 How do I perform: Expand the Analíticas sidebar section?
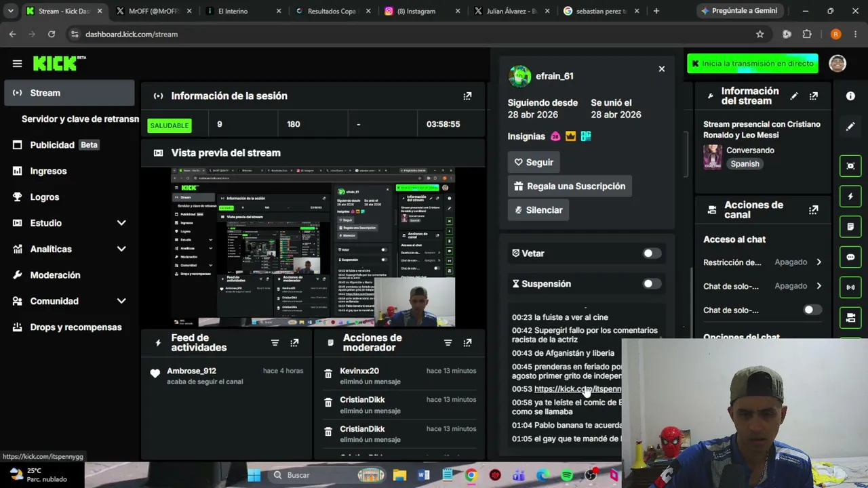pos(121,249)
